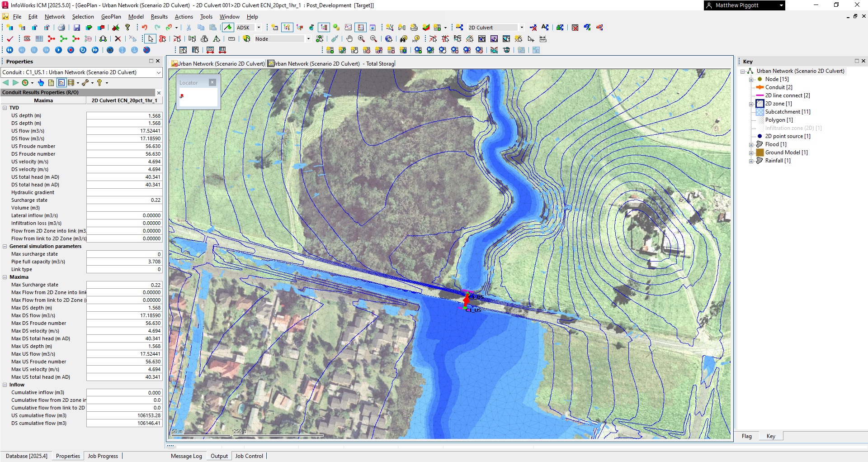This screenshot has height=462, width=868.
Task: Click the Print toolbar icon
Action: click(61, 28)
